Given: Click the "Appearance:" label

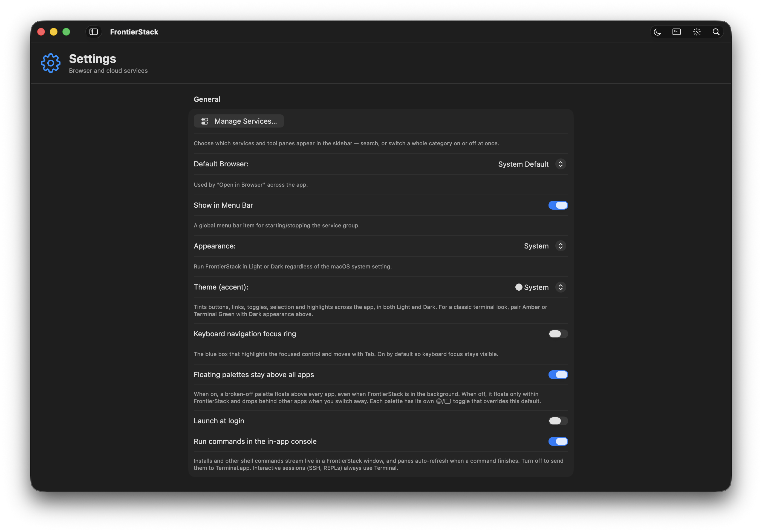Looking at the screenshot, I should tap(215, 246).
